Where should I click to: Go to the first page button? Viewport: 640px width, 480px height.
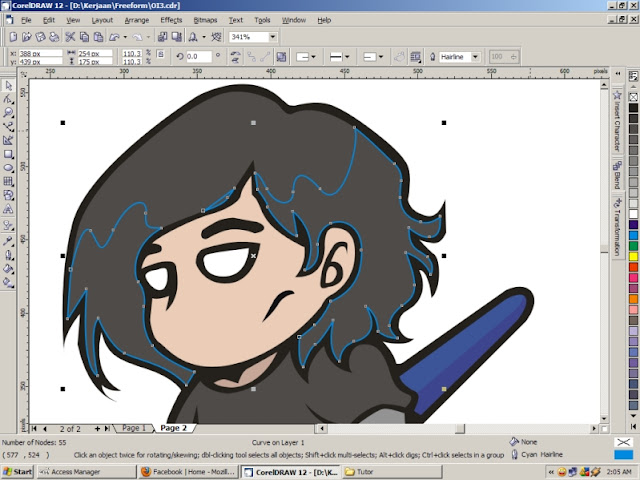point(34,429)
